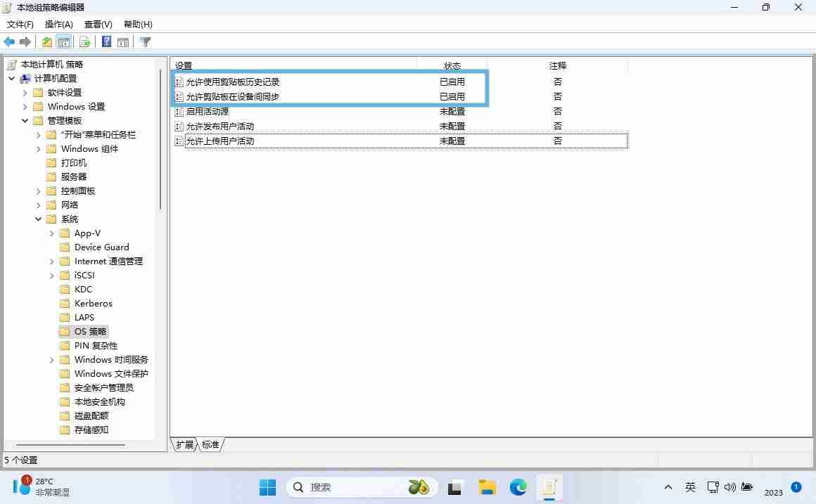The width and height of the screenshot is (816, 504).
Task: Select the 启用活动源 setting
Action: tap(205, 111)
